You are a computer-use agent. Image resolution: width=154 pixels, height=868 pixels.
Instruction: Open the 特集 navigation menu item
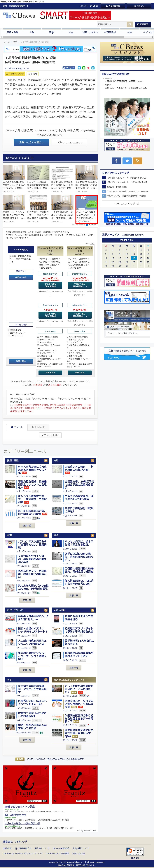point(129,32)
